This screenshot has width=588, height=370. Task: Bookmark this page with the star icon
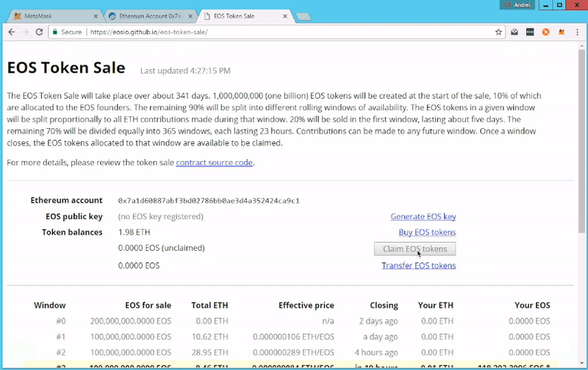(x=498, y=32)
